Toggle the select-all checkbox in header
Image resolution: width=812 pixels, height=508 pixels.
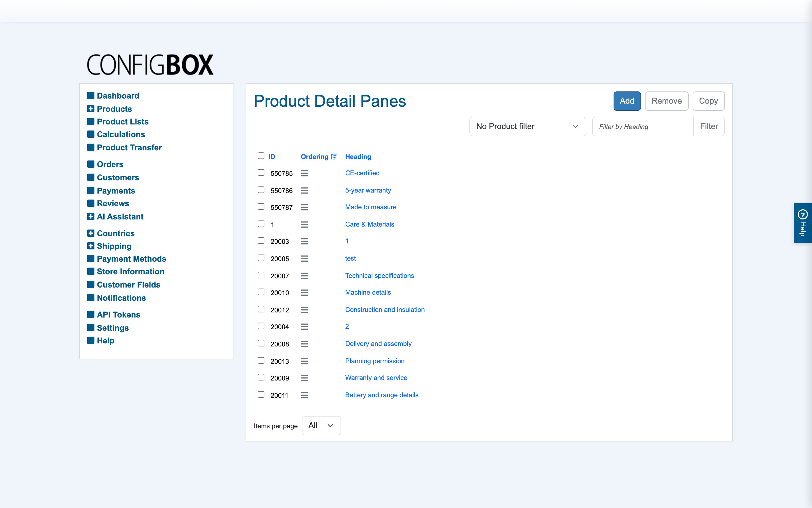pos(261,155)
